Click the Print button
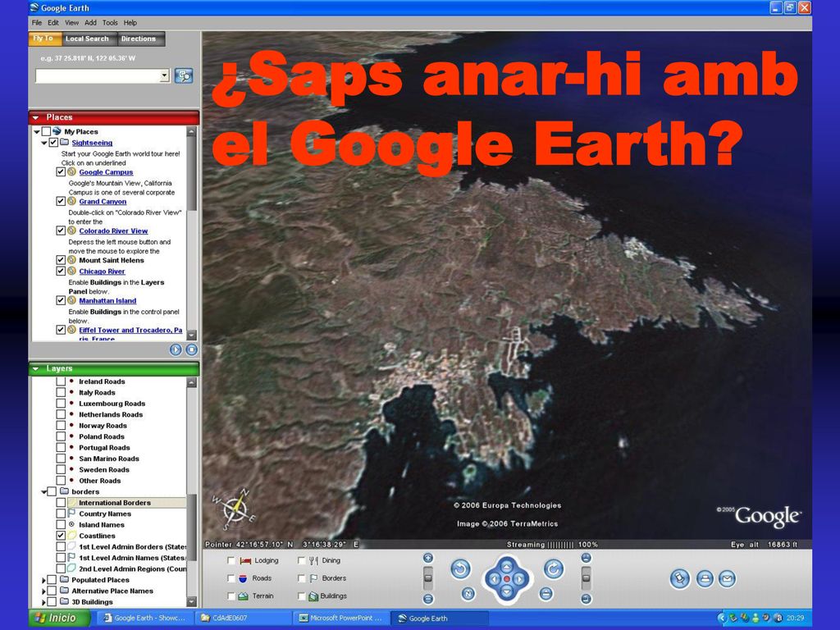 click(x=705, y=578)
